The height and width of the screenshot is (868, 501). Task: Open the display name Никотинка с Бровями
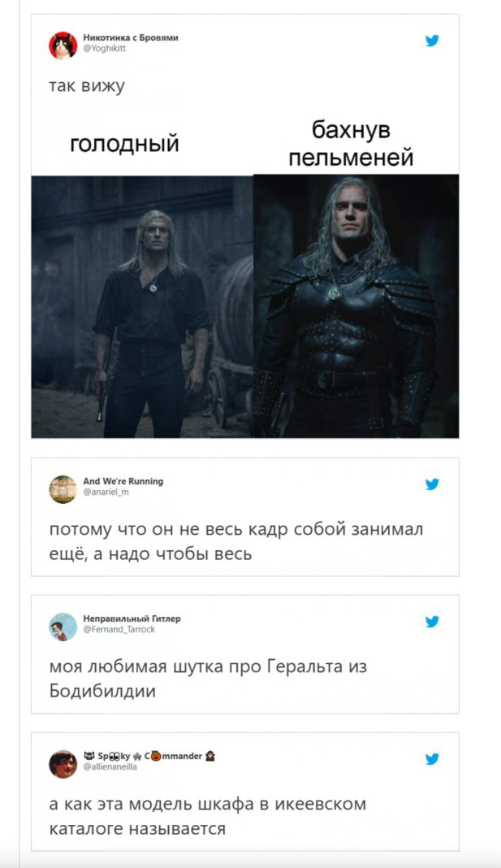point(131,37)
